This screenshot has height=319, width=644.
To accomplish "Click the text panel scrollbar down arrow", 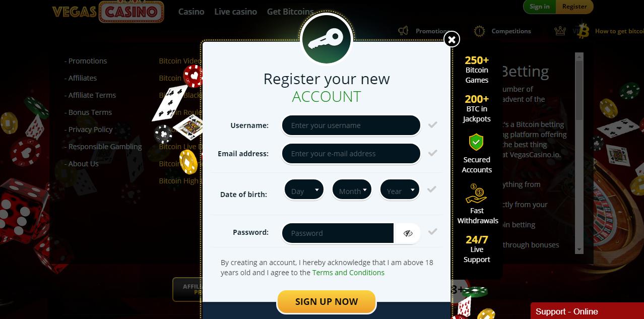I will point(579,249).
